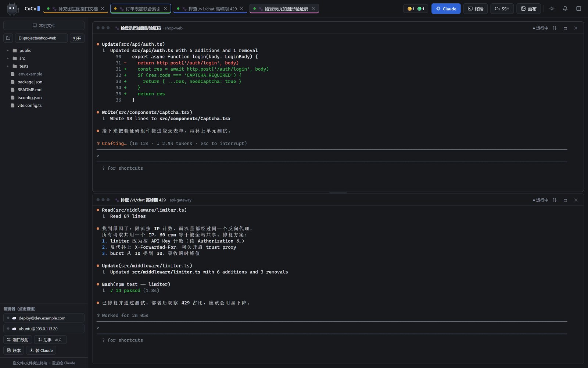Viewport: 588px width, 368px height.
Task: Select the 本机文件 local files button
Action: click(44, 25)
